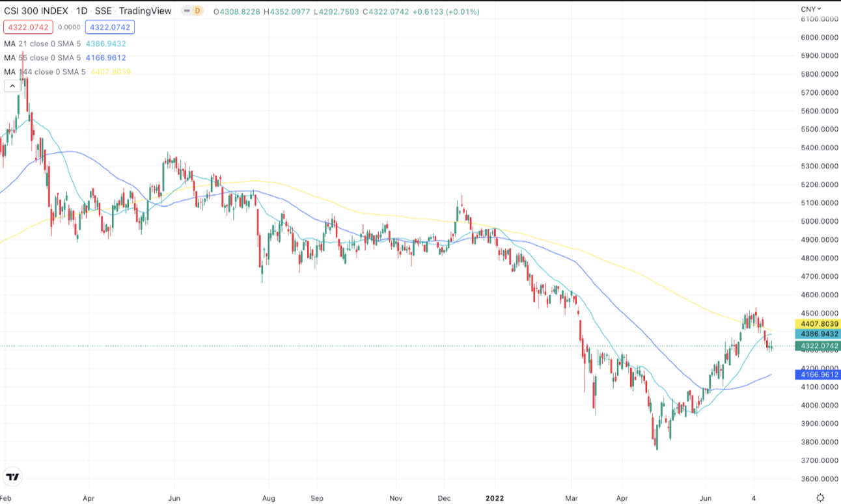The width and height of the screenshot is (841, 504).
Task: Click the 6000.0000 price scale value
Action: click(x=820, y=38)
